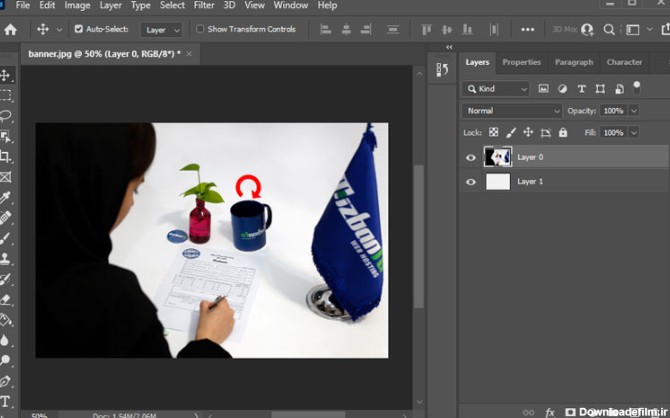Select the Lasso tool
The image size is (670, 418).
[x=6, y=116]
